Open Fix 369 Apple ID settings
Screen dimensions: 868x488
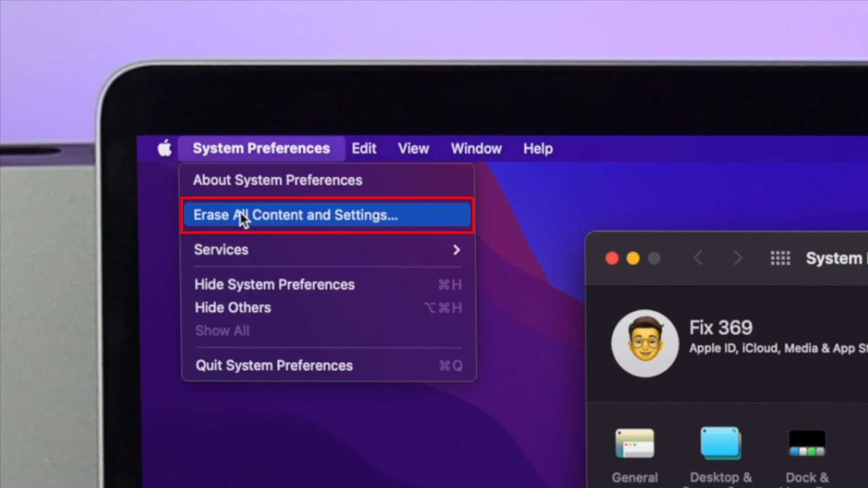click(778, 337)
